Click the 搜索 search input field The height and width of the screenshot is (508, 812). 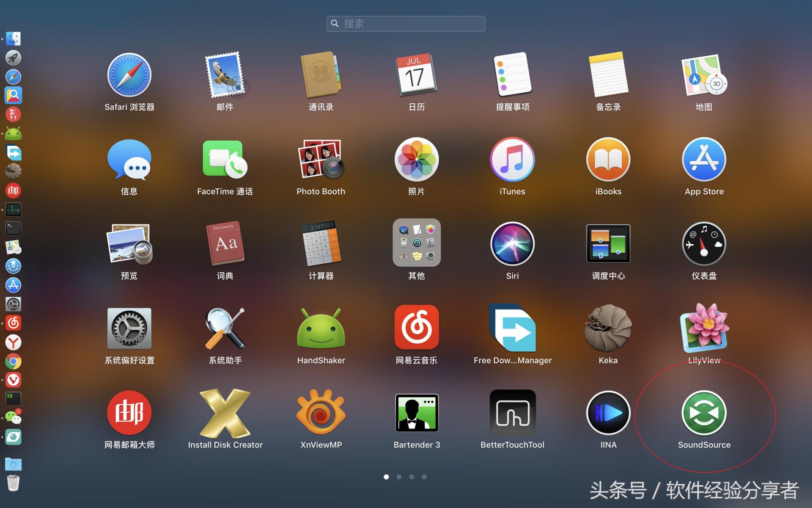click(405, 23)
